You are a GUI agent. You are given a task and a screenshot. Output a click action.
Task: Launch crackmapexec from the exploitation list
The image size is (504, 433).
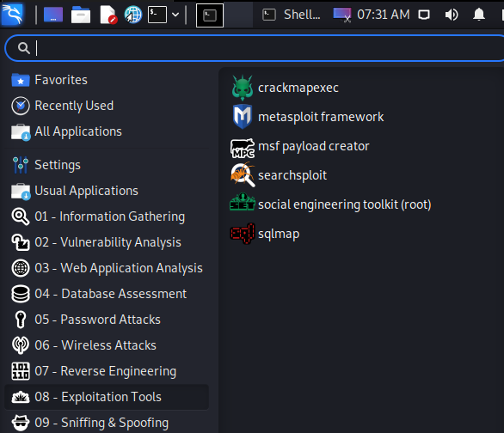pos(285,88)
